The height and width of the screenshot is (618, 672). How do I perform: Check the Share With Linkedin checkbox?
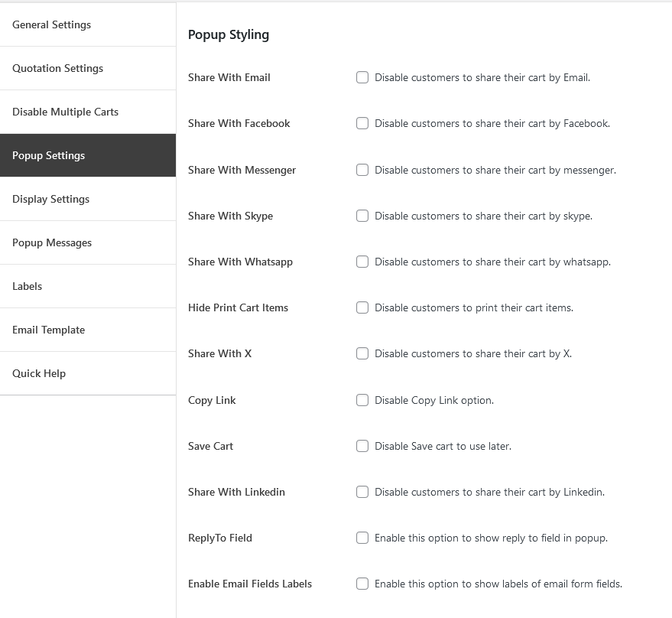coord(362,492)
